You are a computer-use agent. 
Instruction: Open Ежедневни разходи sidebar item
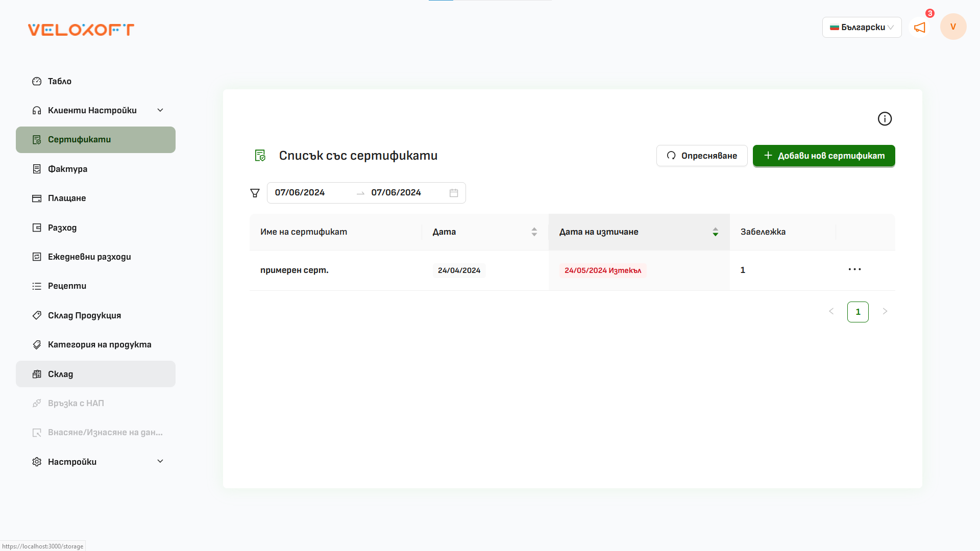89,257
